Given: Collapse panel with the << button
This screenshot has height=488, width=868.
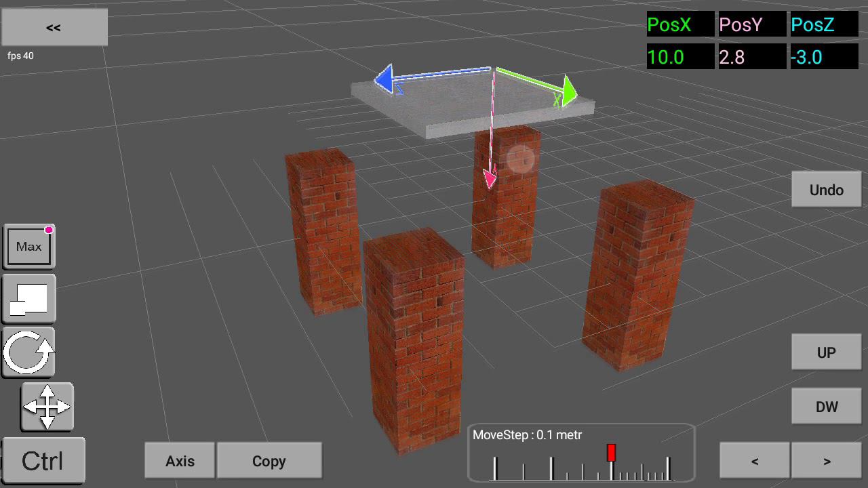Looking at the screenshot, I should (x=54, y=27).
